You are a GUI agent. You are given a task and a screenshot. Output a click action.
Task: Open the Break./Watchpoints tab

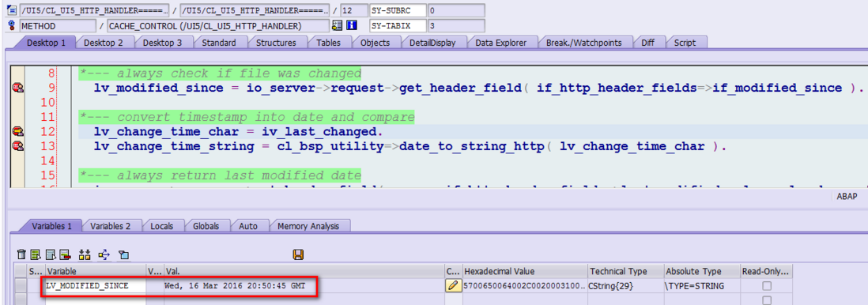[583, 43]
